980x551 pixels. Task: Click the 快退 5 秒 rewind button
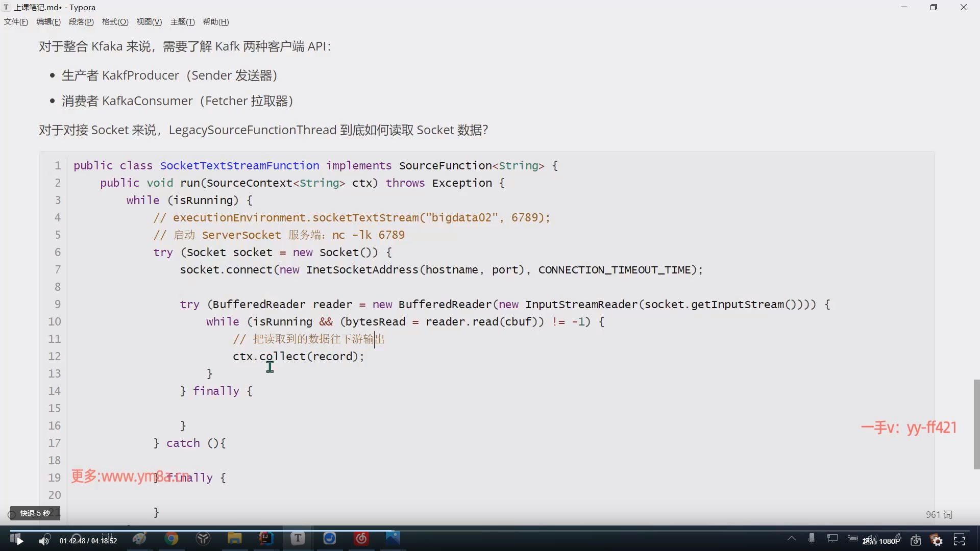click(35, 513)
